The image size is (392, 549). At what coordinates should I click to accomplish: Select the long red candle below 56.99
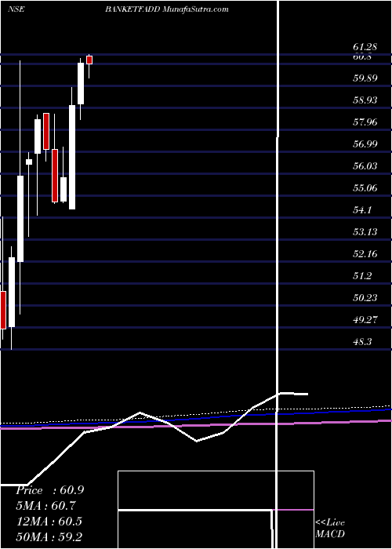55,176
